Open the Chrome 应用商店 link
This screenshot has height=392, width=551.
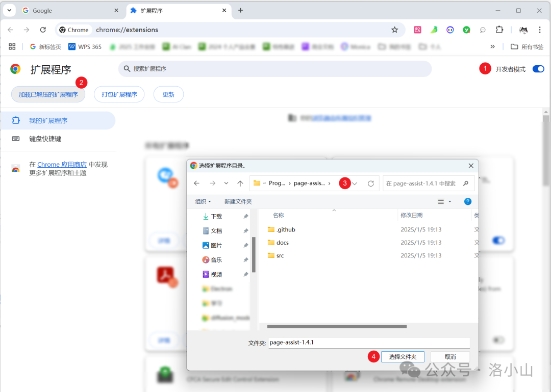point(62,164)
